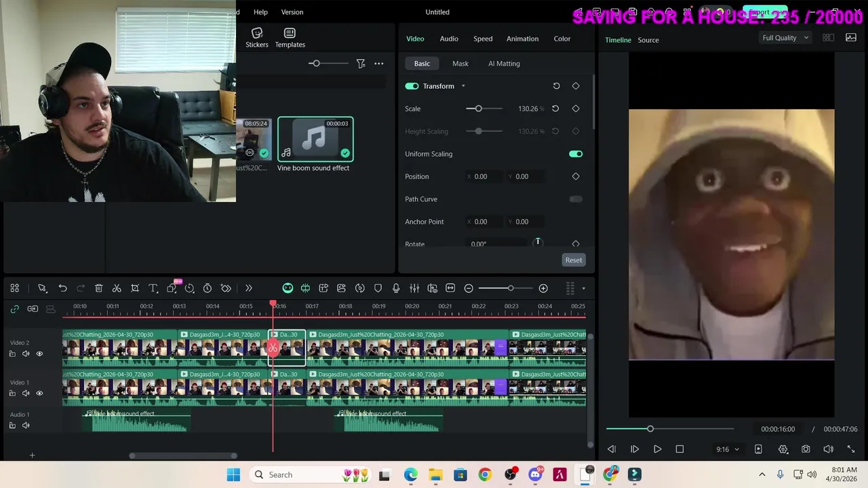Open the Color properties tab
Image resolution: width=868 pixels, height=488 pixels.
pos(562,39)
